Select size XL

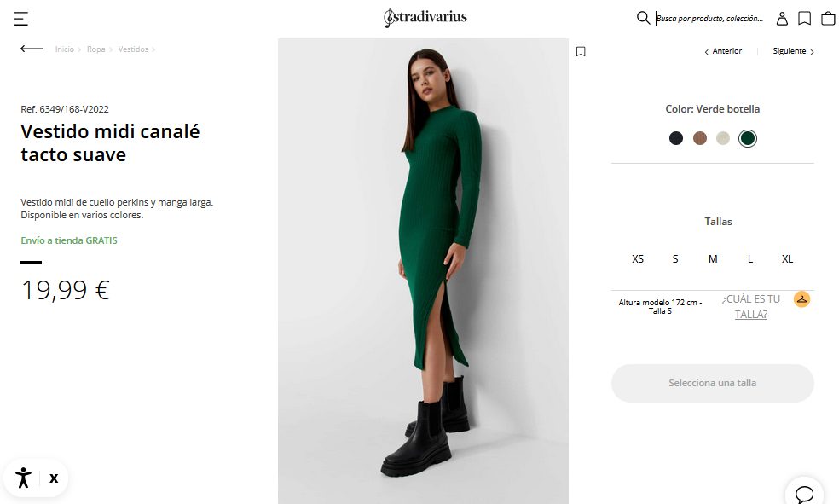click(x=787, y=258)
